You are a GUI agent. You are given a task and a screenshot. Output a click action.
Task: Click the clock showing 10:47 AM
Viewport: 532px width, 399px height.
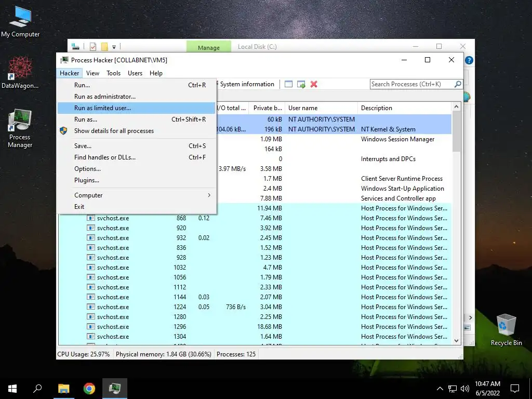coord(487,384)
